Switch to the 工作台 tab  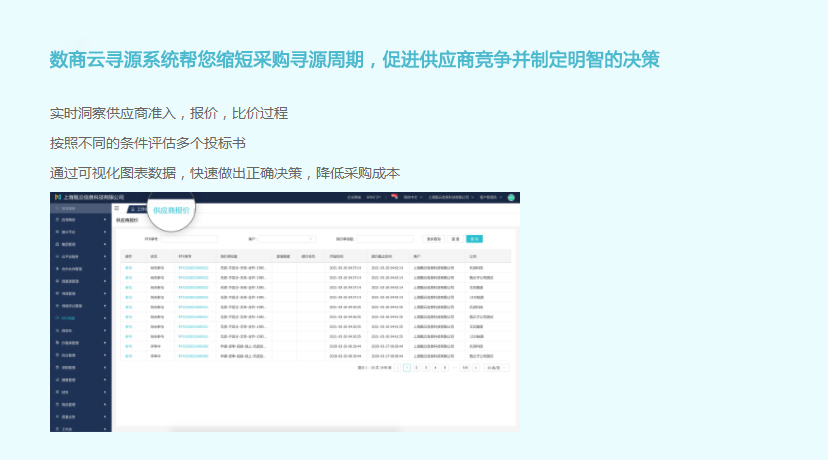click(138, 210)
